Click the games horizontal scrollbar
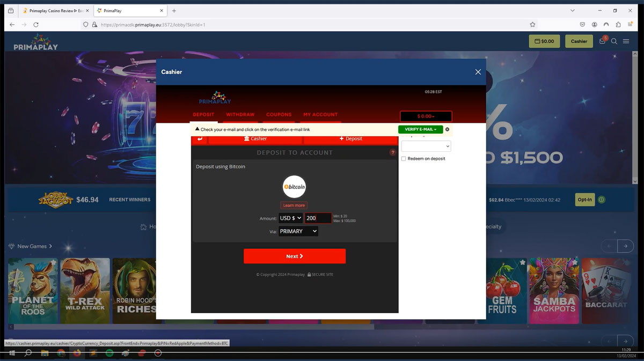 193,327
